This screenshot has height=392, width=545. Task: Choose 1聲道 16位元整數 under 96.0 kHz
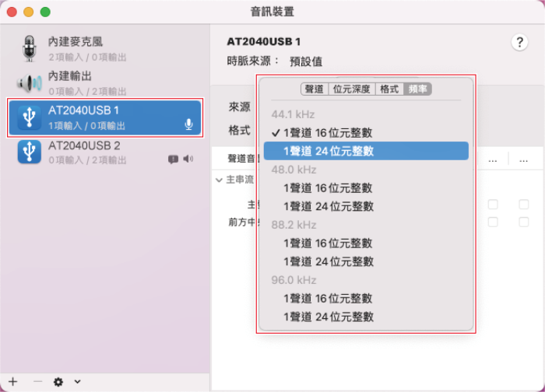[328, 299]
